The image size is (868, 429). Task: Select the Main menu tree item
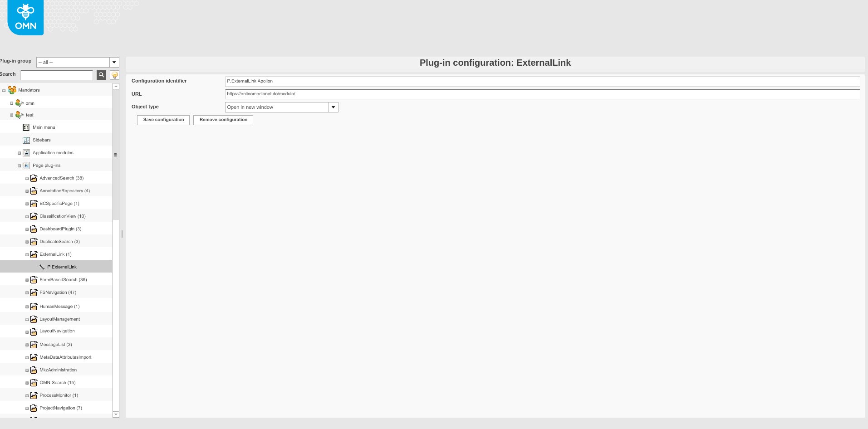pyautogui.click(x=44, y=127)
